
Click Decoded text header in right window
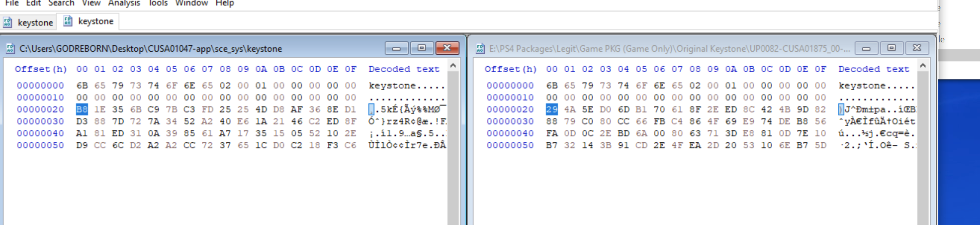coord(874,69)
